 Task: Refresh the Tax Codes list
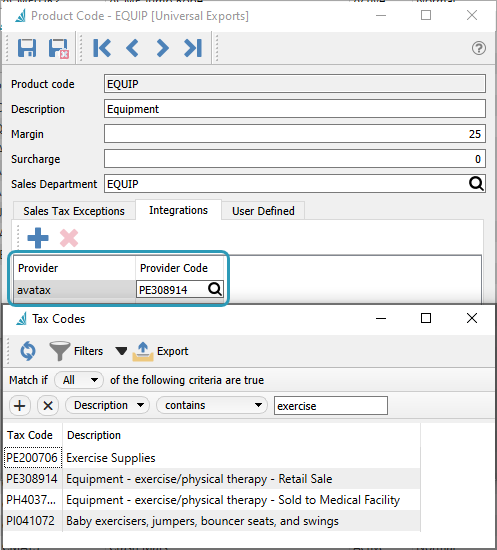(28, 351)
